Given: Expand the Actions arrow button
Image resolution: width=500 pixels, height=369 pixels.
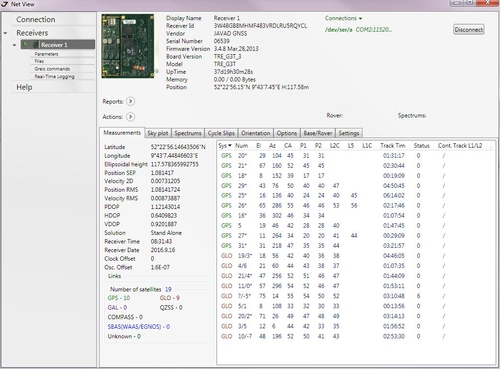Looking at the screenshot, I should point(131,117).
